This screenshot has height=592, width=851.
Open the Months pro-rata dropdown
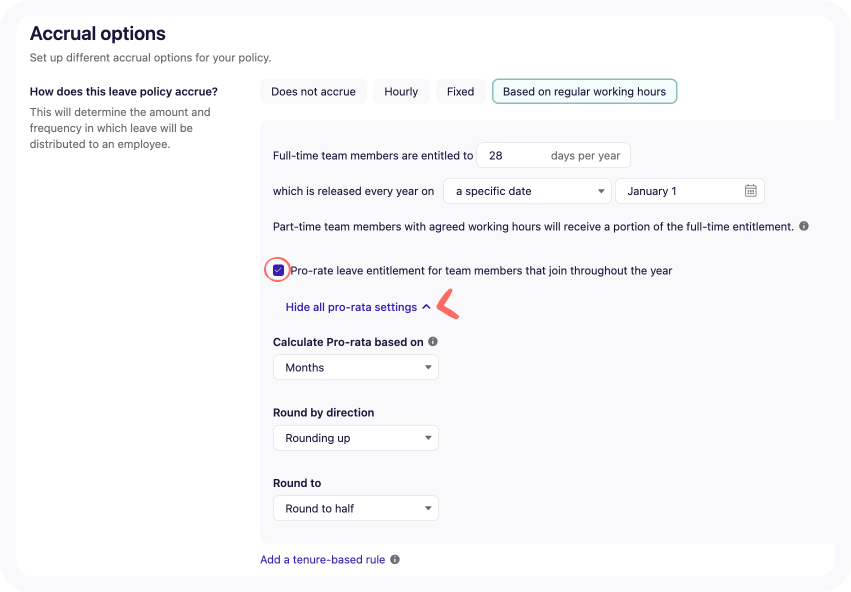(x=355, y=367)
